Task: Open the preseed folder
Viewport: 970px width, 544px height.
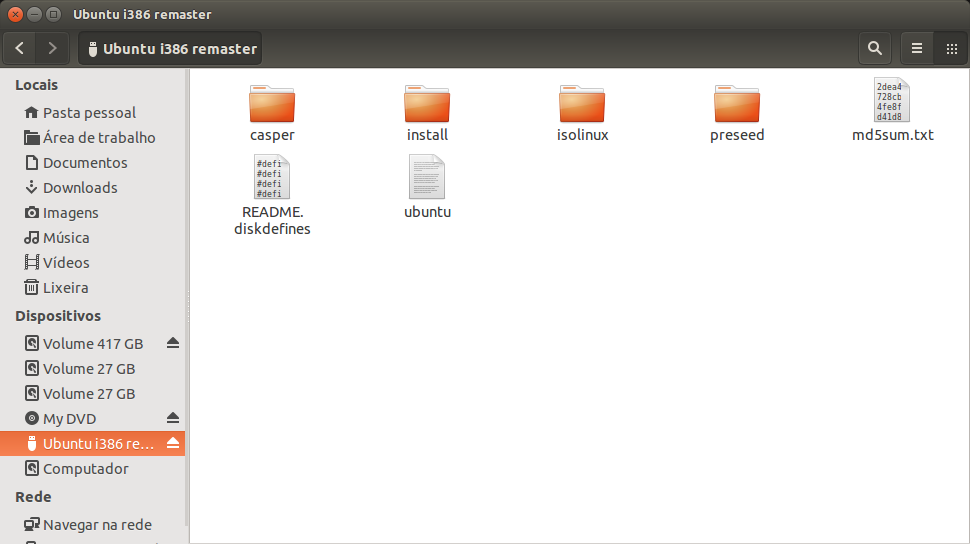Action: click(737, 103)
